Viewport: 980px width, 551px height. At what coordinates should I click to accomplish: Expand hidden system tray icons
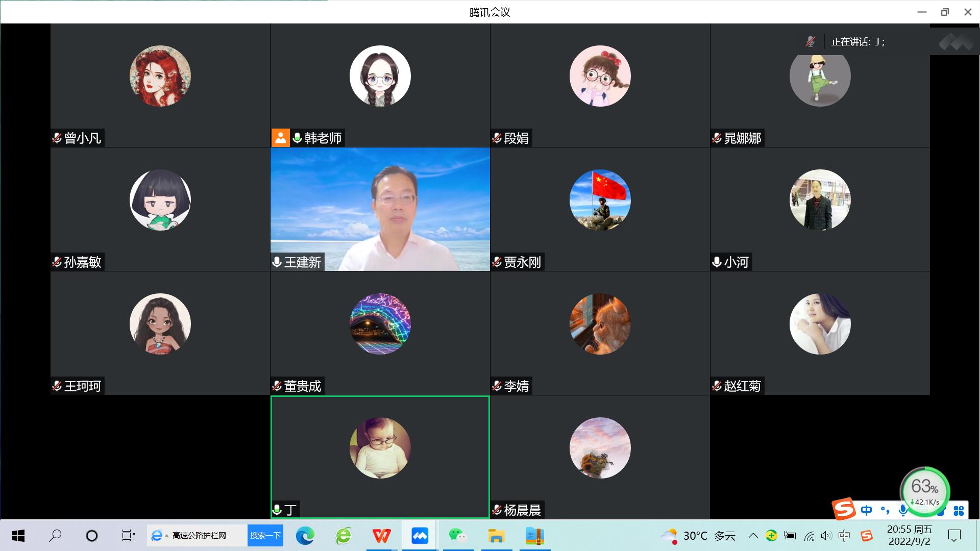click(x=753, y=536)
